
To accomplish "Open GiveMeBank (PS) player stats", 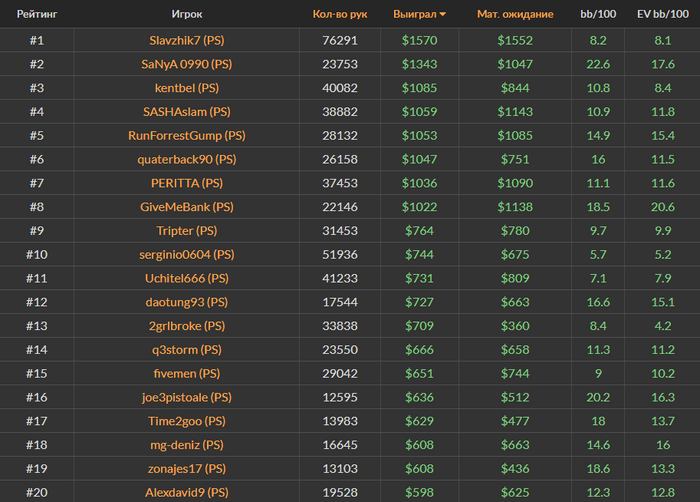I will (187, 207).
